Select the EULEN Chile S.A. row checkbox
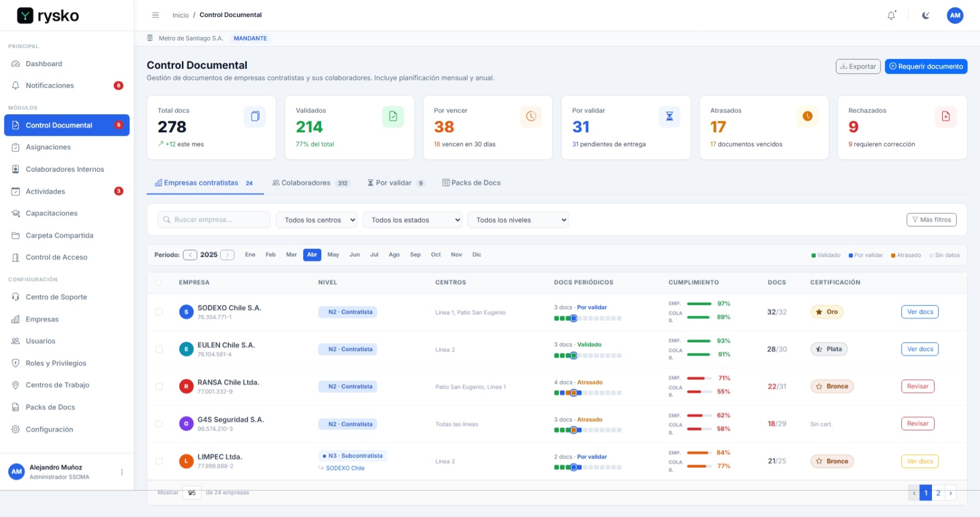This screenshot has width=980, height=517. pos(159,349)
